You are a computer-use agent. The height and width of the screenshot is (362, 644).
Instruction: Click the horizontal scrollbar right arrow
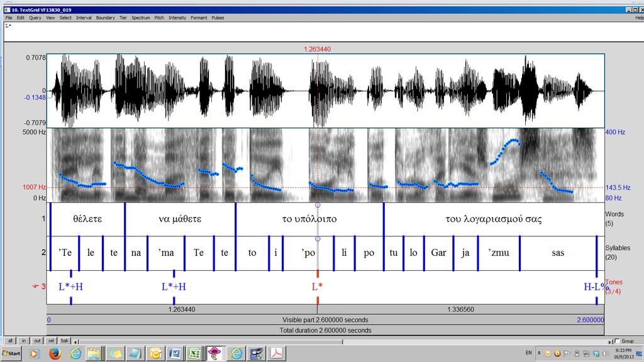click(x=610, y=341)
